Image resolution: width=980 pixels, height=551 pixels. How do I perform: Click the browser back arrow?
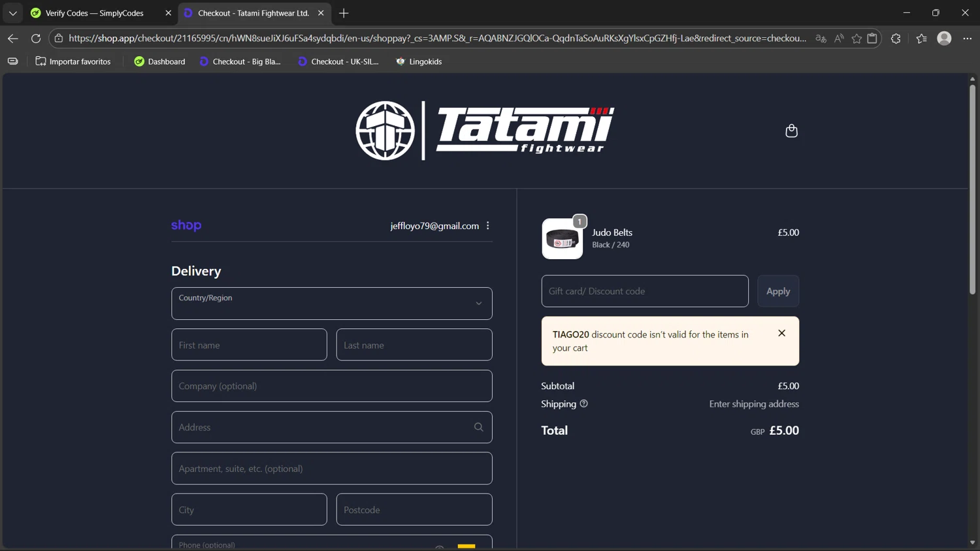(12, 39)
